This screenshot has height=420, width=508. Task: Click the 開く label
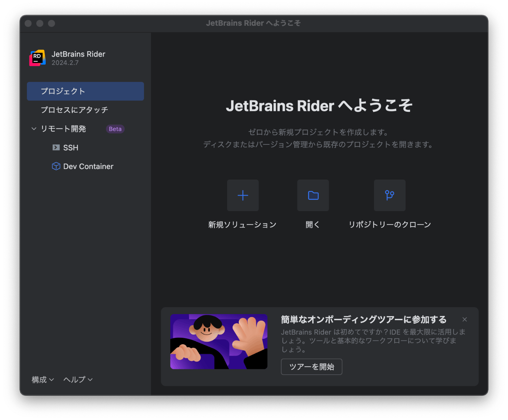(x=313, y=225)
